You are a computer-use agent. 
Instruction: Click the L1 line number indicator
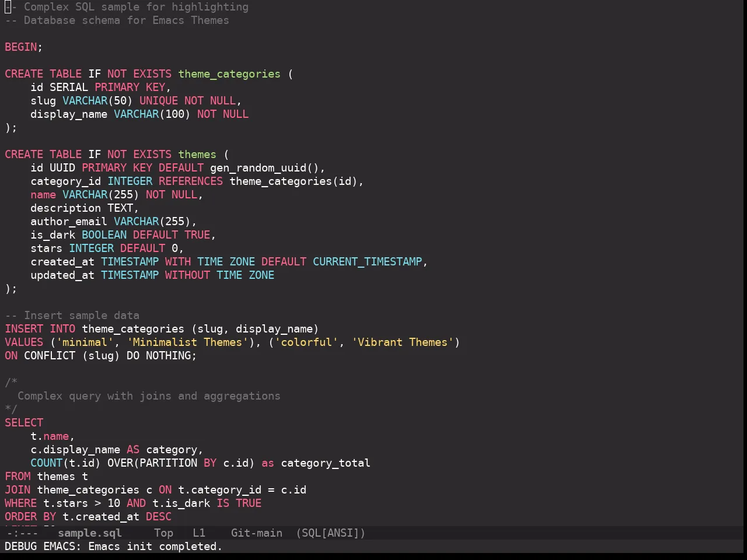coord(199,533)
